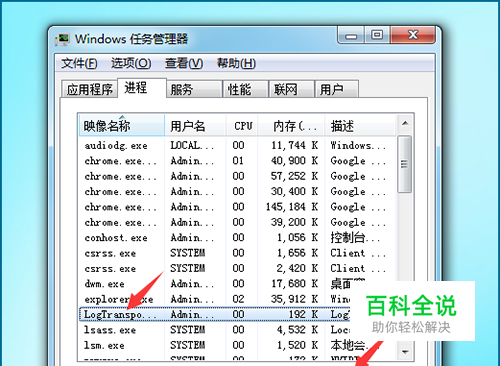Select chrome.exe using 40,900 K memory
This screenshot has height=366, width=500.
tap(238, 161)
